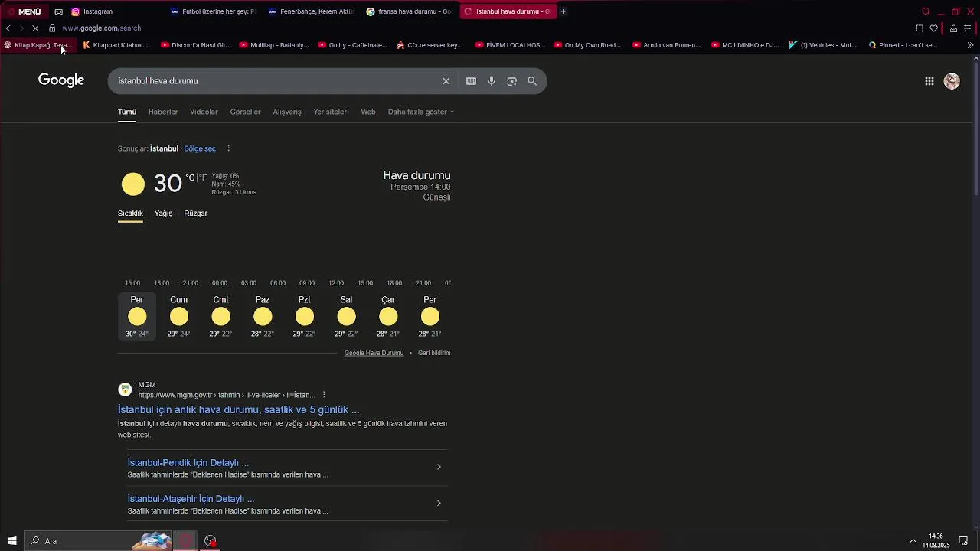The width and height of the screenshot is (980, 551).
Task: Show the Yağış weather chart
Action: point(163,214)
